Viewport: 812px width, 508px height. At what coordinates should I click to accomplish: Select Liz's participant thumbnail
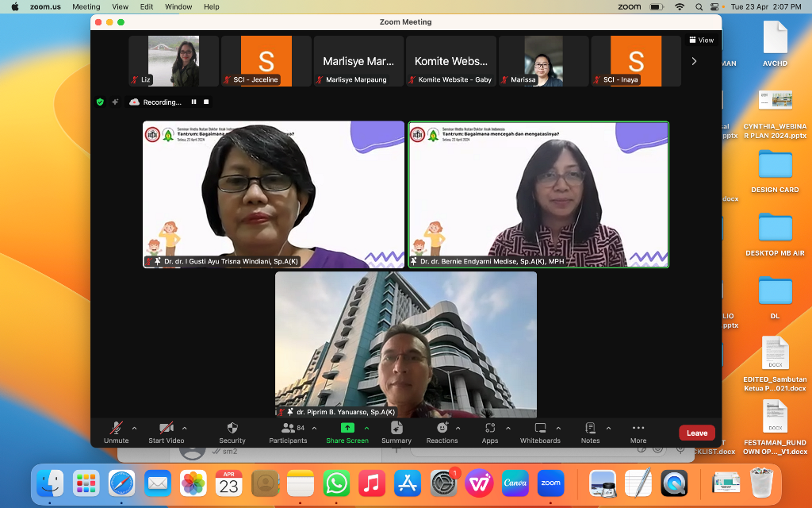coord(174,60)
